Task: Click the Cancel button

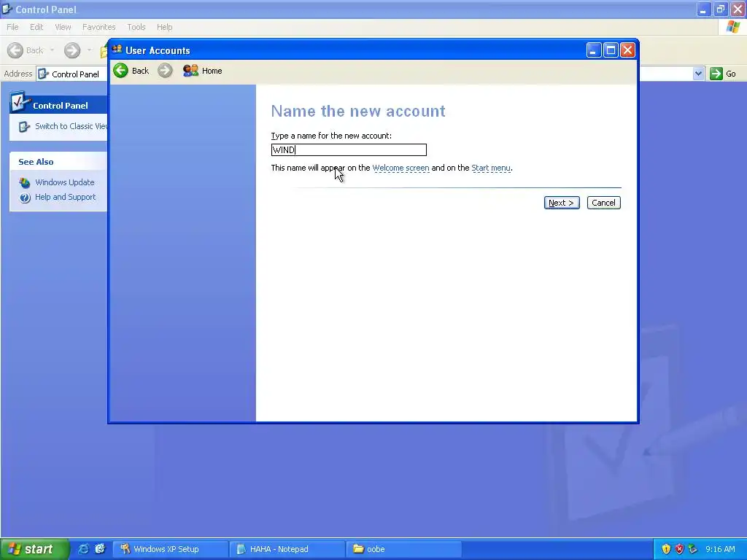Action: point(603,203)
